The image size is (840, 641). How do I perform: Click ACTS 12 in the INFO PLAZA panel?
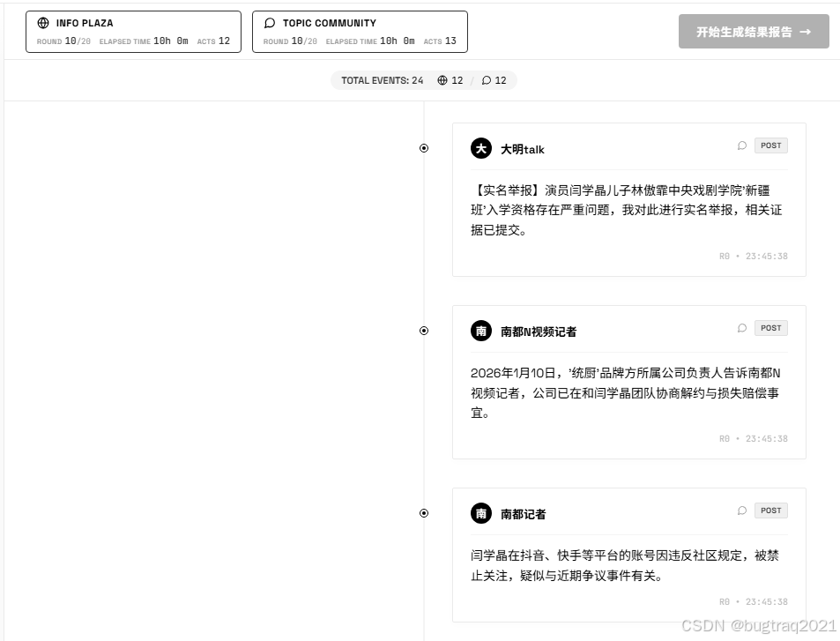pyautogui.click(x=213, y=41)
